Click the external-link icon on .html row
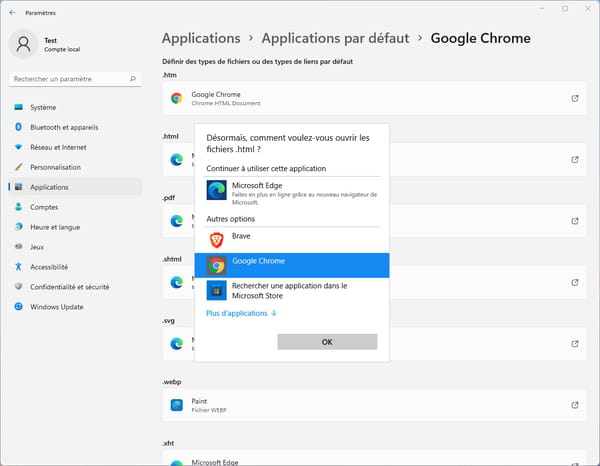This screenshot has height=466, width=600. coord(575,160)
